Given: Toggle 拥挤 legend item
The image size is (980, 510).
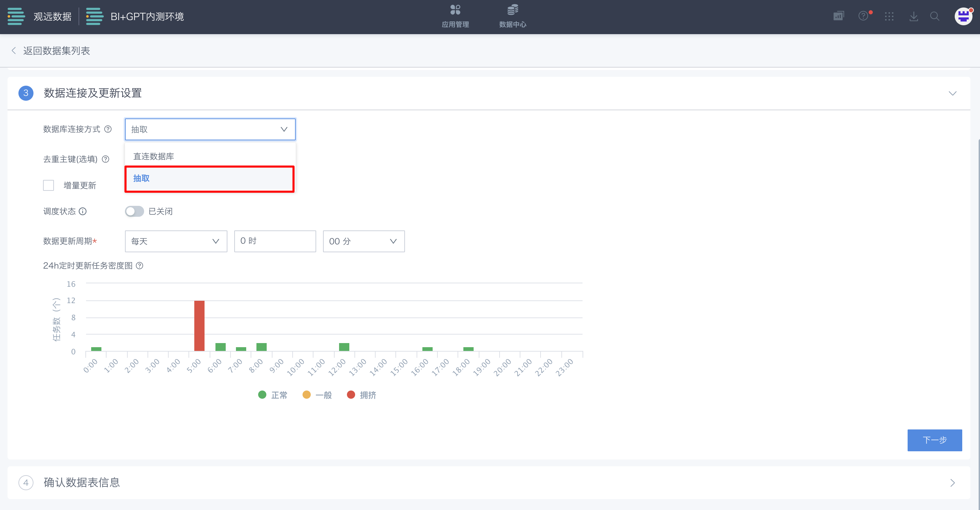Looking at the screenshot, I should pyautogui.click(x=361, y=395).
